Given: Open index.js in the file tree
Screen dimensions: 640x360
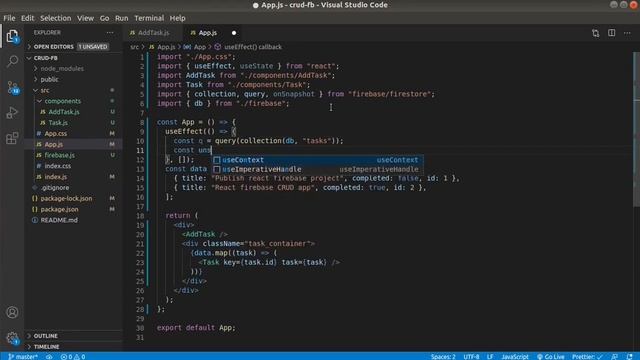Looking at the screenshot, I should coord(56,177).
